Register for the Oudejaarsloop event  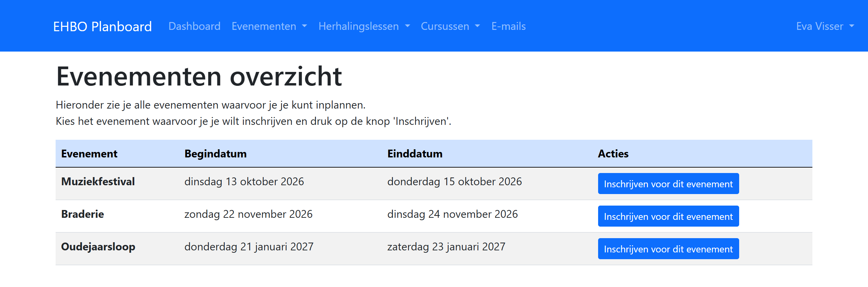click(668, 249)
